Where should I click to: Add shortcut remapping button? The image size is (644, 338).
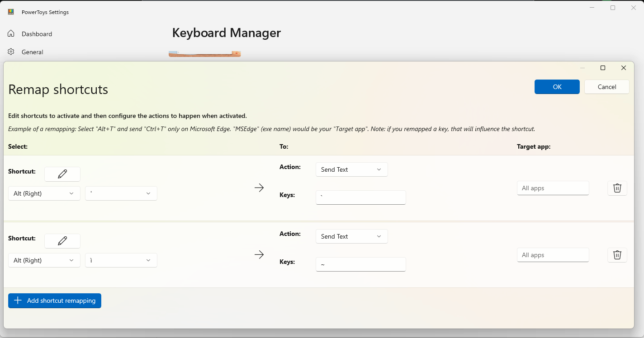click(55, 300)
